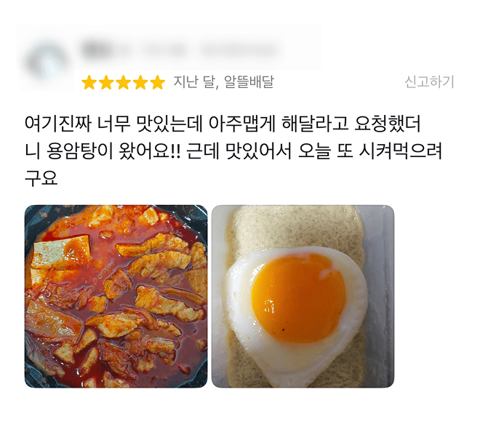Click the 시켜먹으려 text in review
This screenshot has height=448, width=480.
click(400, 151)
